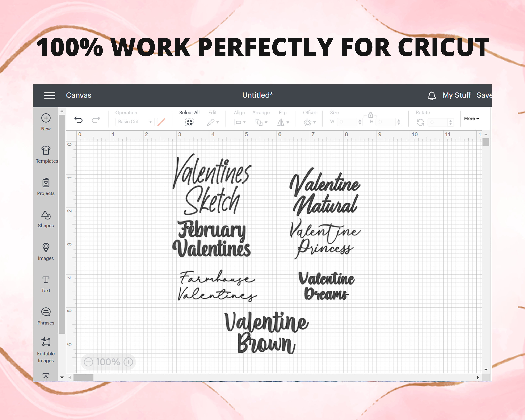Open notifications via the bell icon
Viewport: 525px width, 420px height.
point(432,95)
